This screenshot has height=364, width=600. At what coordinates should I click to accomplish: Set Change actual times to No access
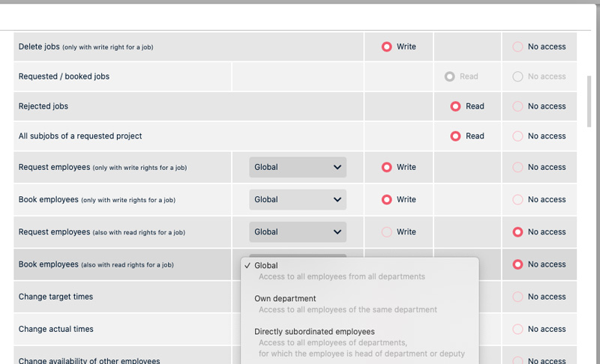[517, 329]
